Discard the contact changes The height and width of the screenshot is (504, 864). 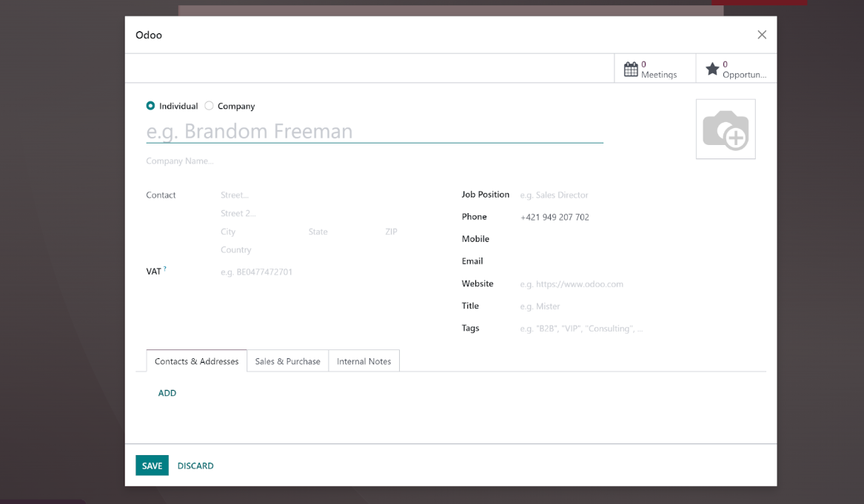(195, 466)
